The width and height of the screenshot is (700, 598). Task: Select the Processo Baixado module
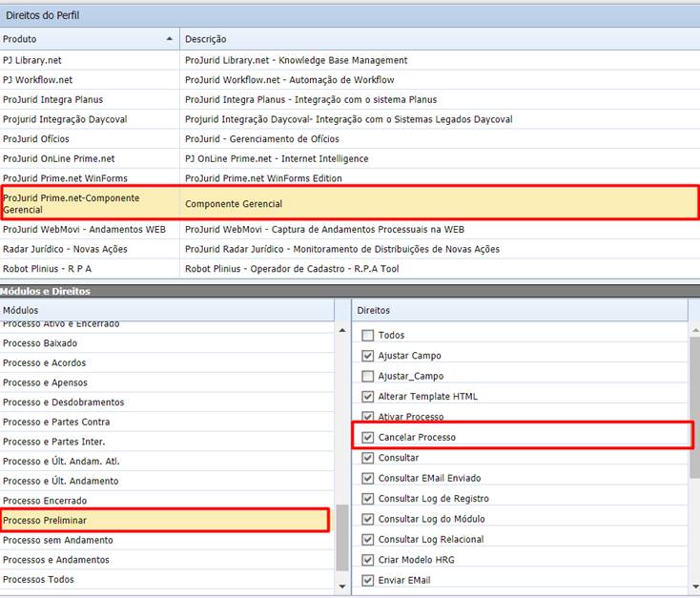point(167,343)
